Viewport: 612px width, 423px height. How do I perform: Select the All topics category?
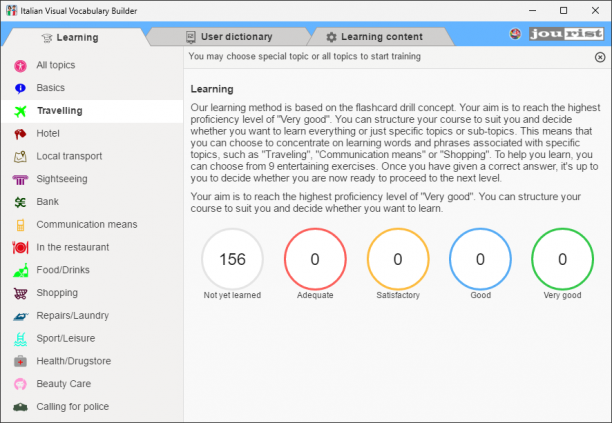(92, 65)
